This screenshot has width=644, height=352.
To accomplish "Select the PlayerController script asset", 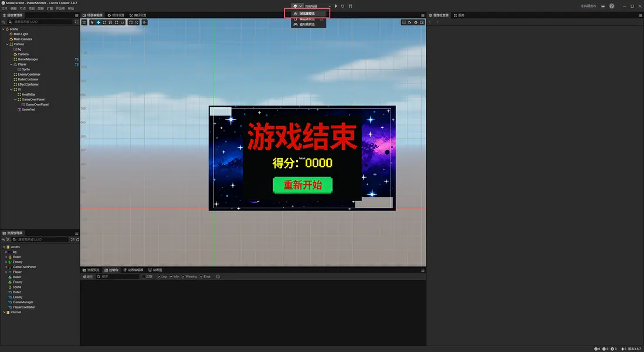I will [24, 307].
